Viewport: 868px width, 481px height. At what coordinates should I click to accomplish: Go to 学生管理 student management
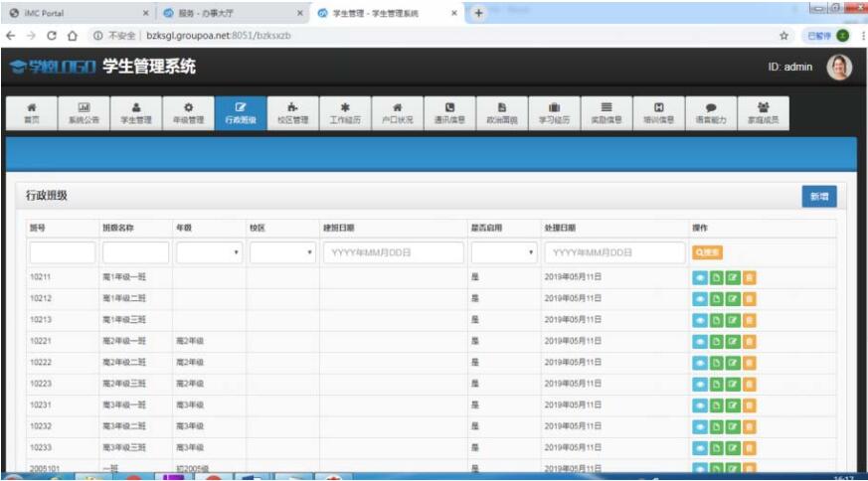click(136, 113)
